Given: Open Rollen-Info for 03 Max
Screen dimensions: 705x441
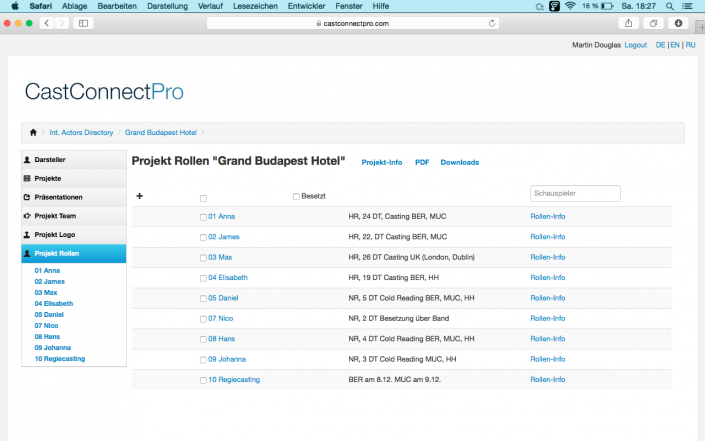Looking at the screenshot, I should [547, 257].
